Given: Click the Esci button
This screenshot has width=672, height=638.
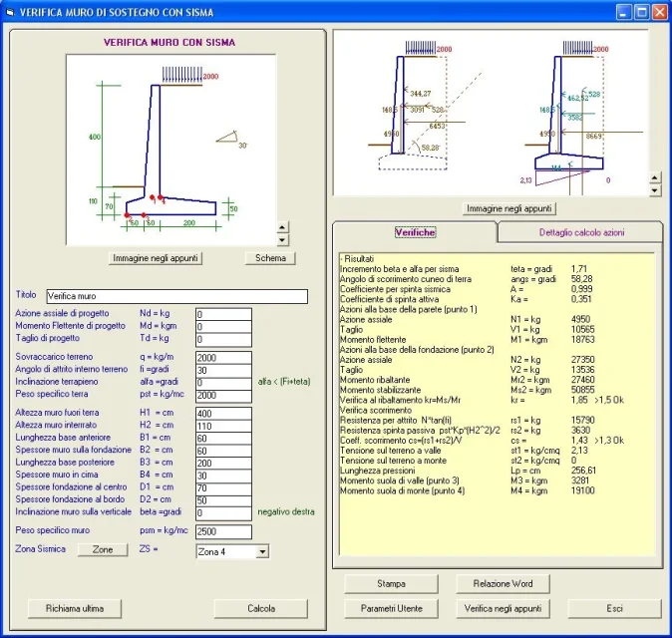Looking at the screenshot, I should click(x=614, y=608).
